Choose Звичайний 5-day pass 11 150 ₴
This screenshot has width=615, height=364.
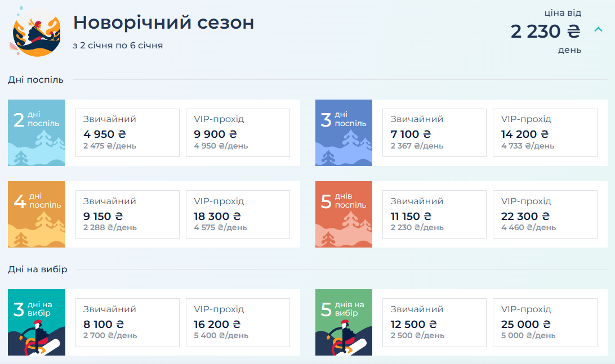[434, 214]
